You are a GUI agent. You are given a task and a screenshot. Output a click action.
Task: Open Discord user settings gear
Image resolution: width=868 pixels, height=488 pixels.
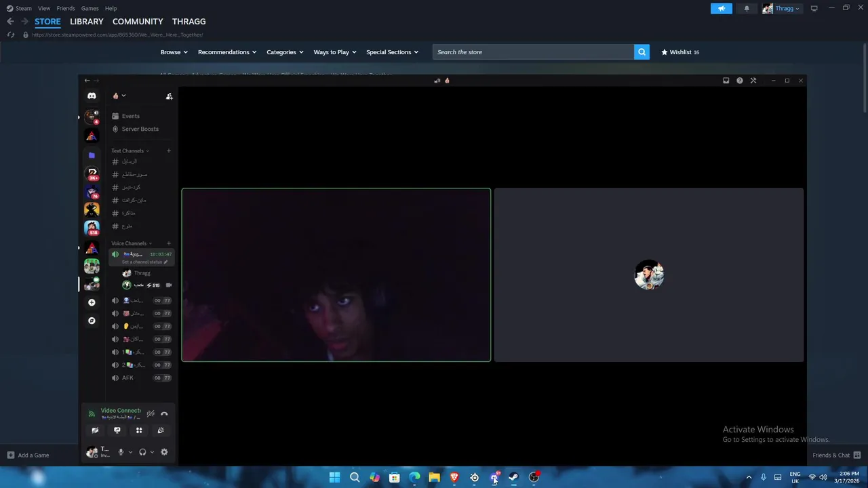tap(164, 452)
